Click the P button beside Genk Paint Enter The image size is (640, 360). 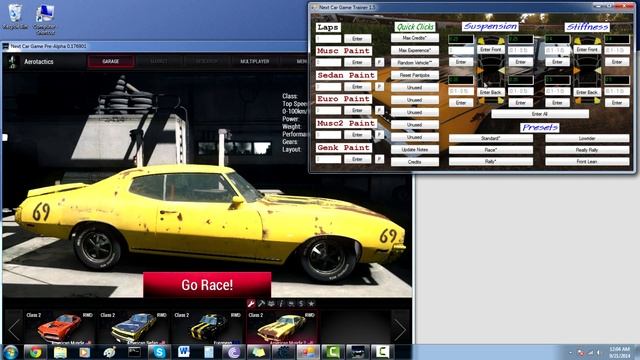[x=379, y=159]
